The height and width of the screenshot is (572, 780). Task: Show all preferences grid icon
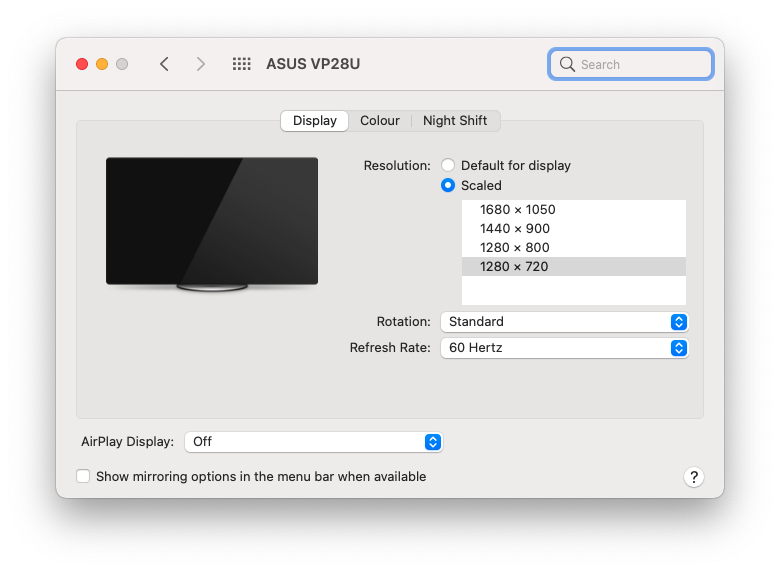pyautogui.click(x=242, y=64)
